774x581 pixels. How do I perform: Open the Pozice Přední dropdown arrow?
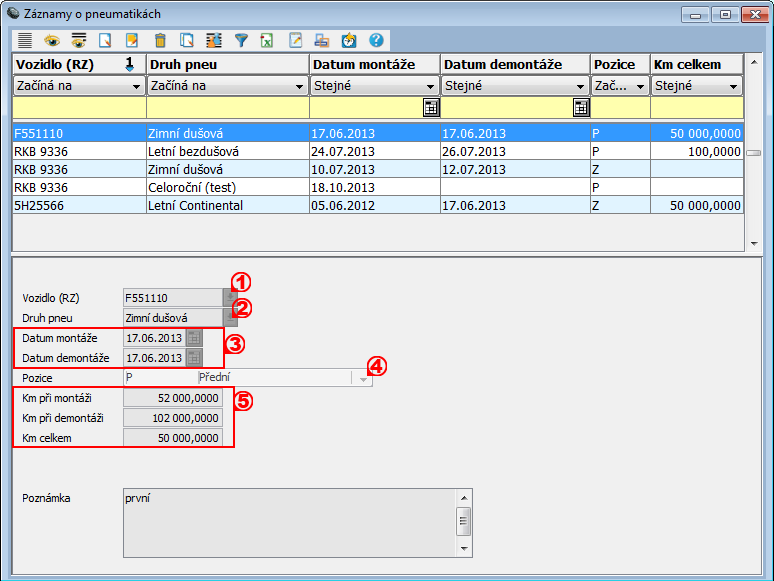(363, 379)
